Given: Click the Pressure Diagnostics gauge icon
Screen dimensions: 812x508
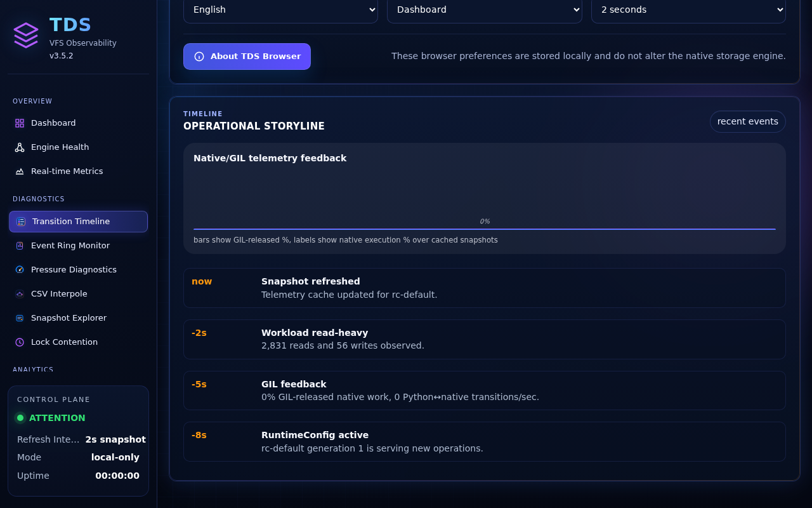Looking at the screenshot, I should coord(20,270).
